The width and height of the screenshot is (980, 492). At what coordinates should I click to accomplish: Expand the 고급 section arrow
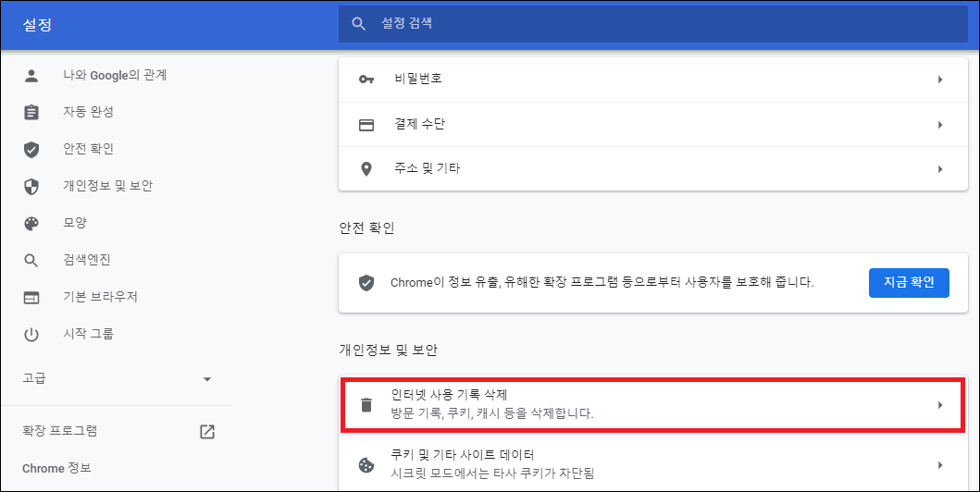tap(207, 379)
